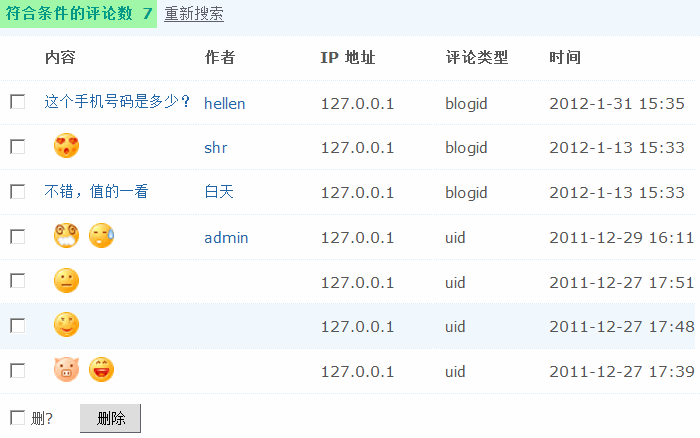Click the neutral face emoticon at 17:51
This screenshot has width=700, height=438.
(66, 280)
